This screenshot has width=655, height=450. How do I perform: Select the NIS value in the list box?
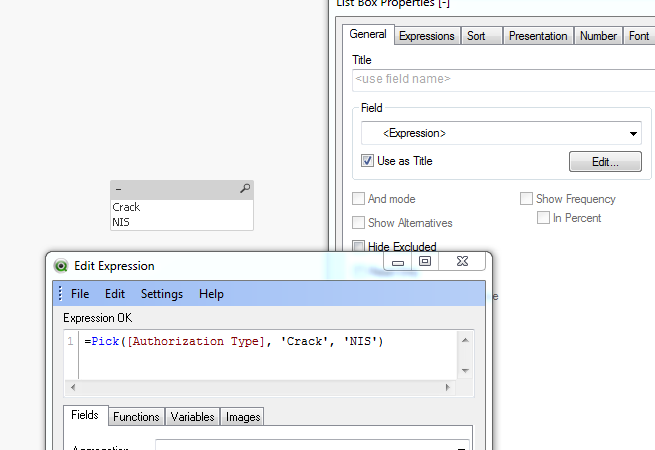[x=182, y=222]
